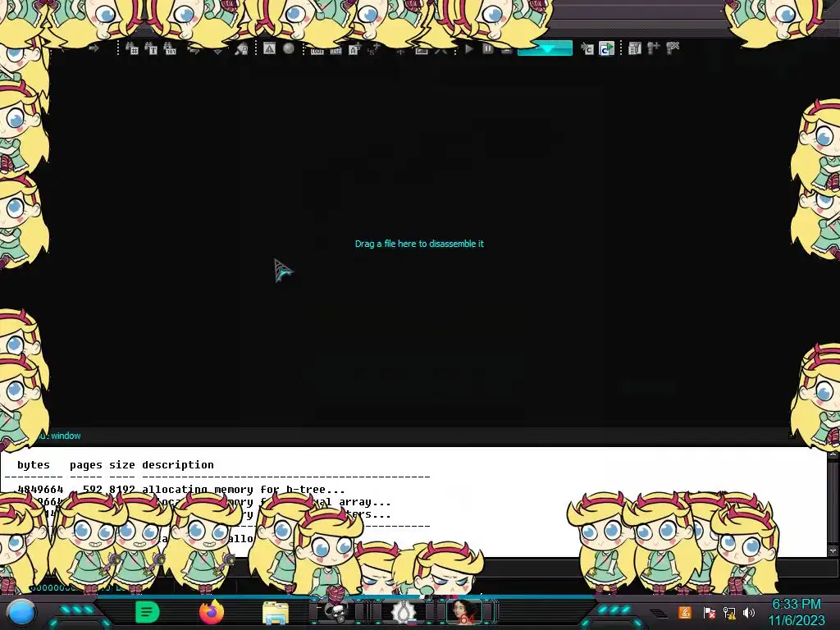
Task: Open the green notes app in taskbar
Action: click(x=148, y=612)
